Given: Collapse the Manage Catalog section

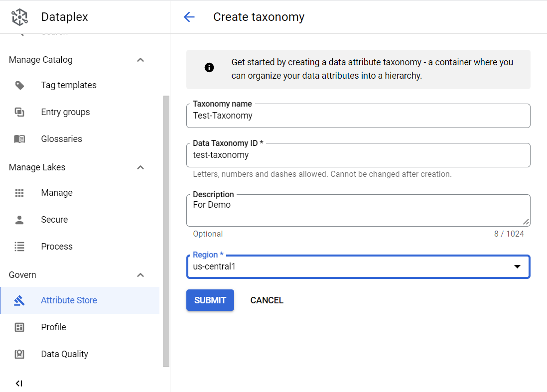Looking at the screenshot, I should pos(140,60).
